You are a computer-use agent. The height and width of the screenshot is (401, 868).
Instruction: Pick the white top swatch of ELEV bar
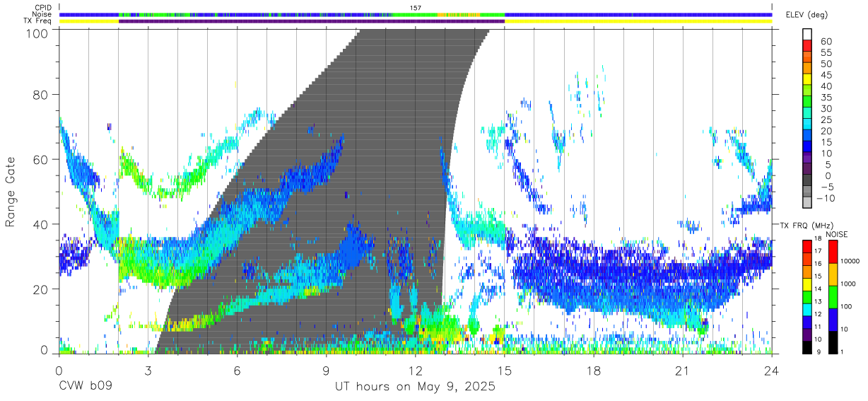[x=808, y=34]
